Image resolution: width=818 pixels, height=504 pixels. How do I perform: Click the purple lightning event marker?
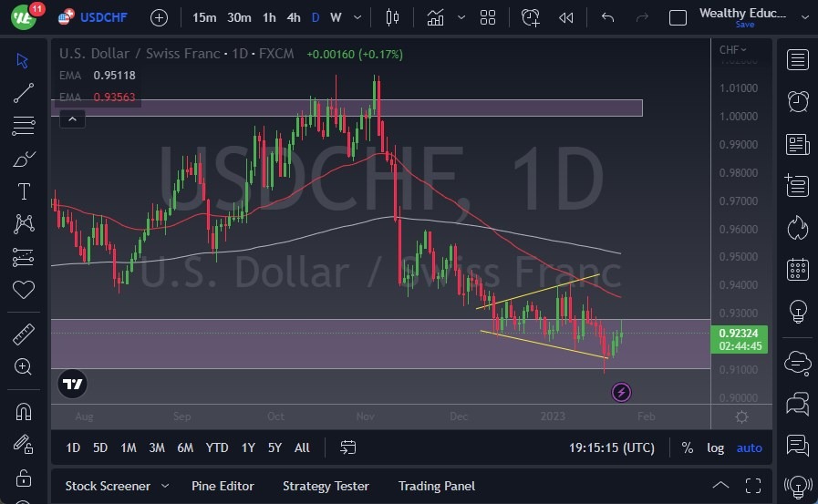(x=621, y=393)
